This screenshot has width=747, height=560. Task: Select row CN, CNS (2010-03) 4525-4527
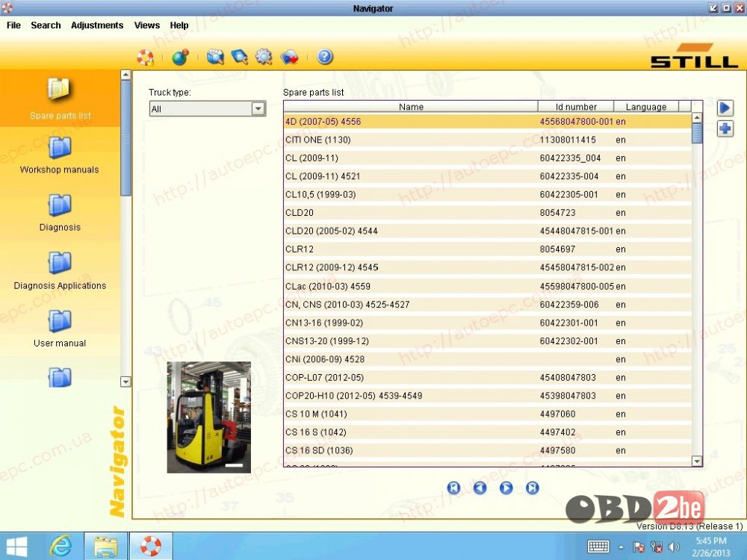coord(487,305)
